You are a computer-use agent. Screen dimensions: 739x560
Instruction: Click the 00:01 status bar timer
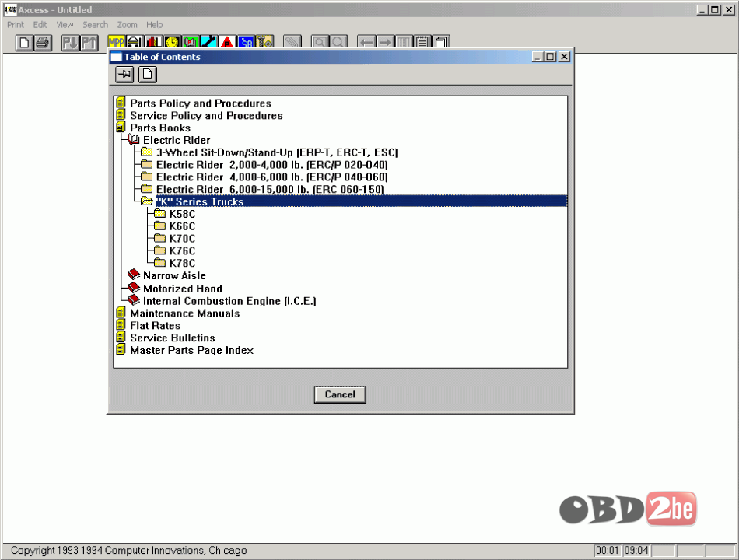point(608,550)
